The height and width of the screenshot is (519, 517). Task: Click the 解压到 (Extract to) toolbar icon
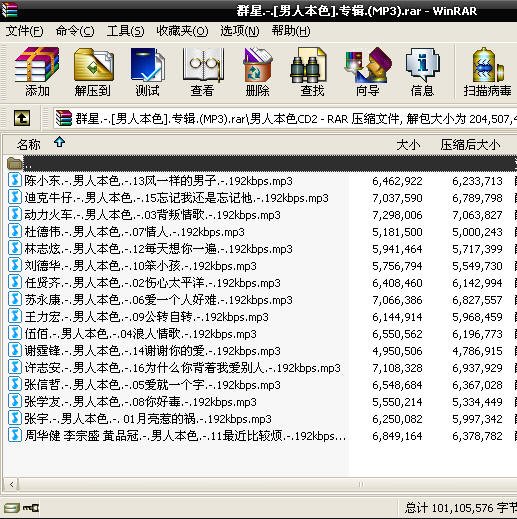[x=93, y=72]
